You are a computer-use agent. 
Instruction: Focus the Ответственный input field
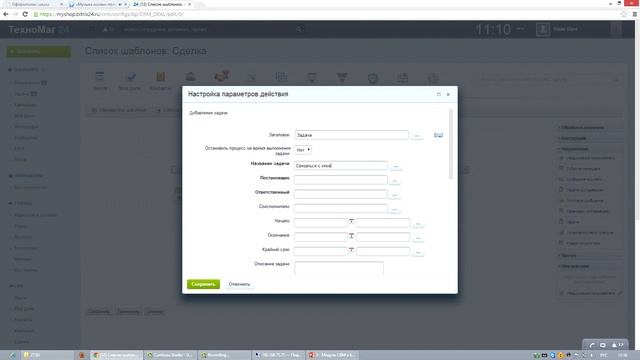click(x=340, y=194)
